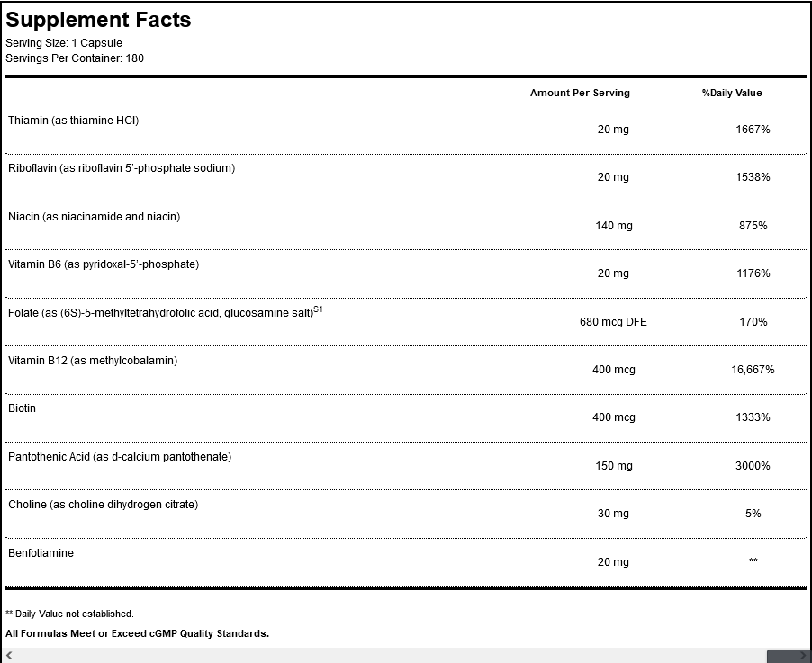The image size is (812, 663).
Task: Click the 680 mcg DFE folate amount
Action: [613, 321]
